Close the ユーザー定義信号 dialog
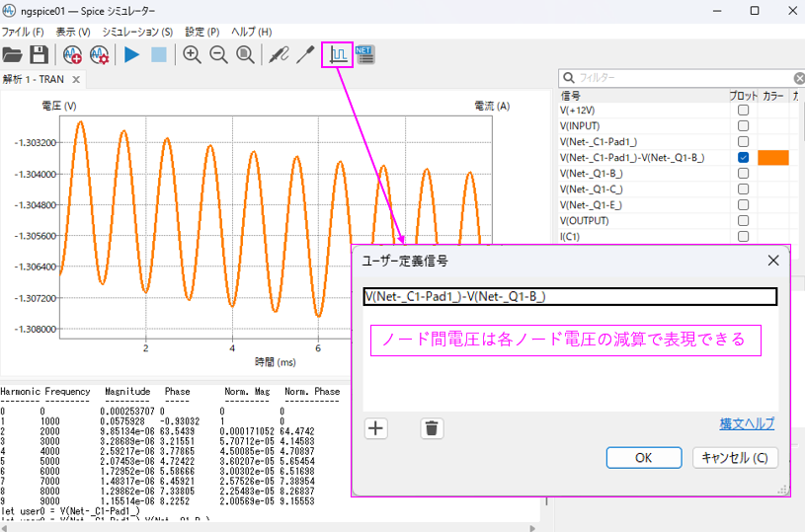The width and height of the screenshot is (805, 532). click(773, 261)
